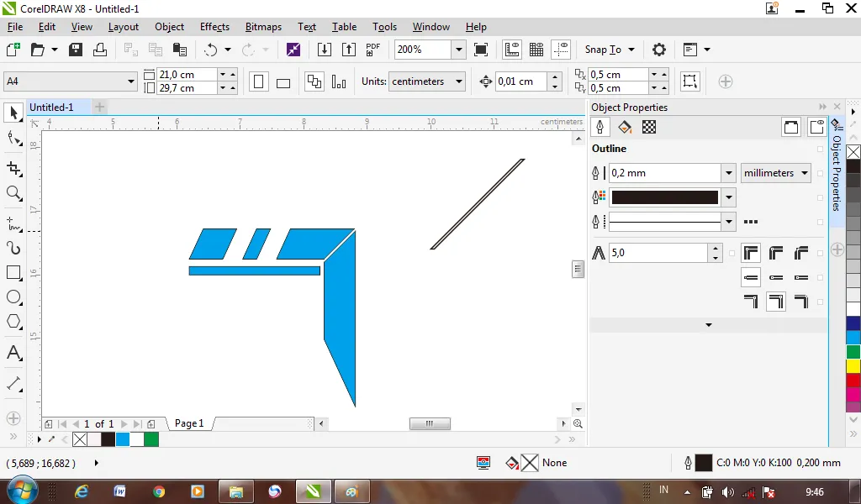
Task: Activate the Text tool
Action: [x=13, y=353]
